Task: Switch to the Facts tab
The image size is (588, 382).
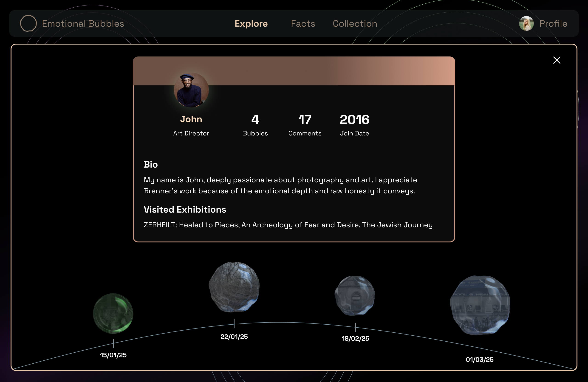Action: pos(303,24)
